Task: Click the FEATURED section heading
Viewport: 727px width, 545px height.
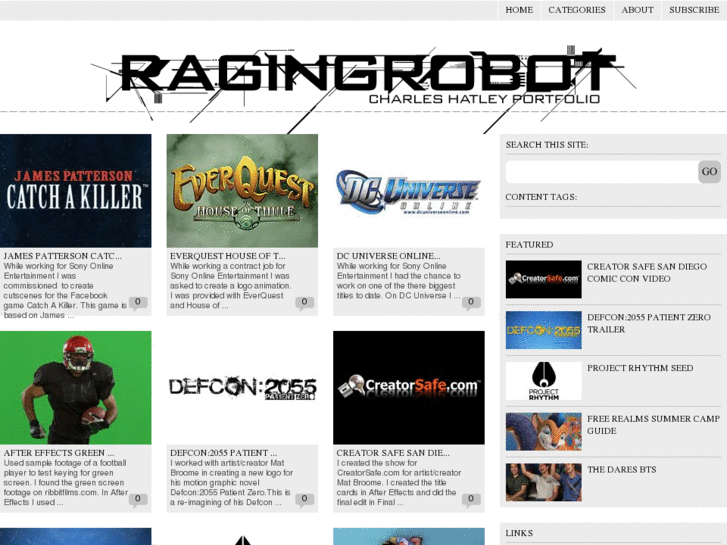Action: pyautogui.click(x=529, y=244)
